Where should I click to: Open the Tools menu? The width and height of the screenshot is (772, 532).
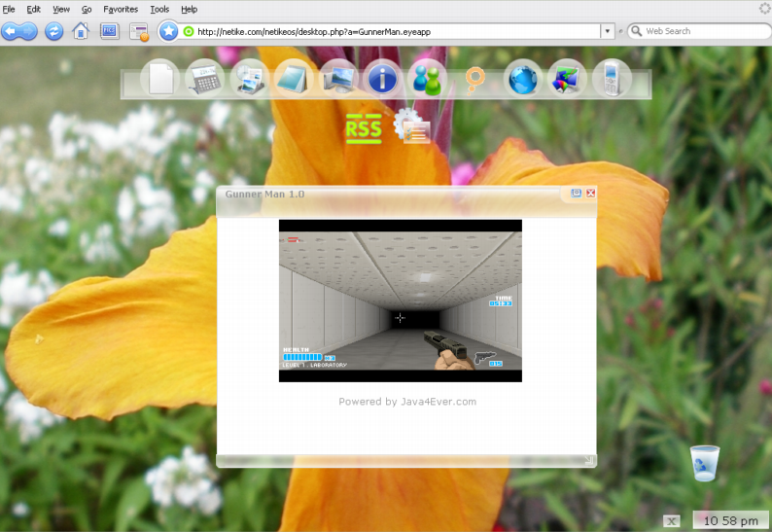click(159, 9)
